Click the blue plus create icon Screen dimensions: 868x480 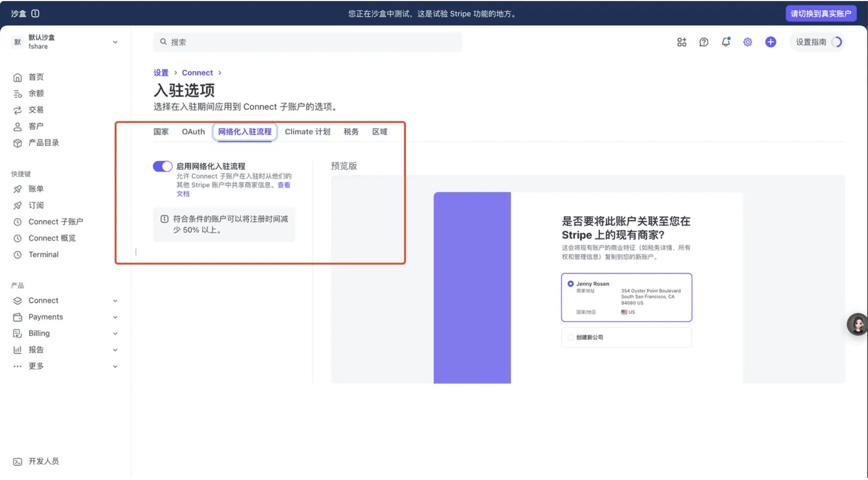tap(770, 42)
